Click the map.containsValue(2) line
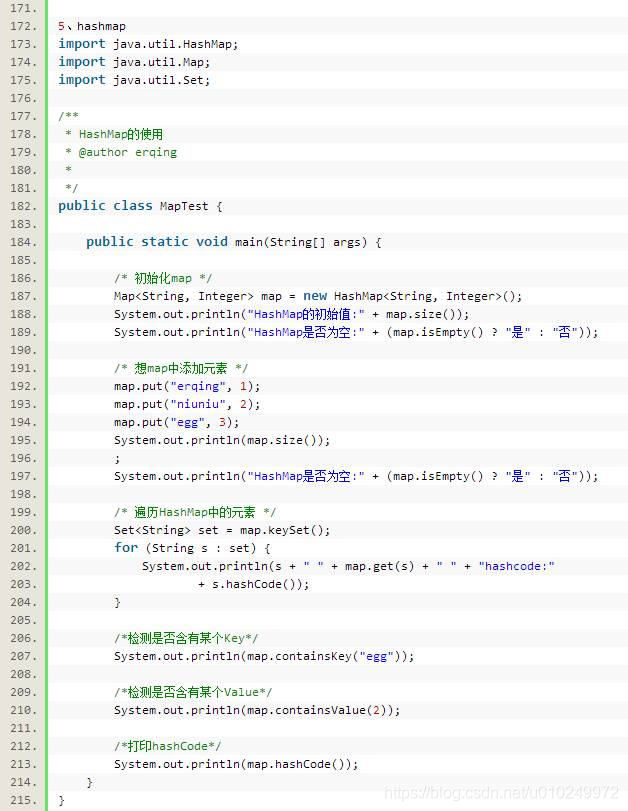This screenshot has width=628, height=811. [257, 711]
